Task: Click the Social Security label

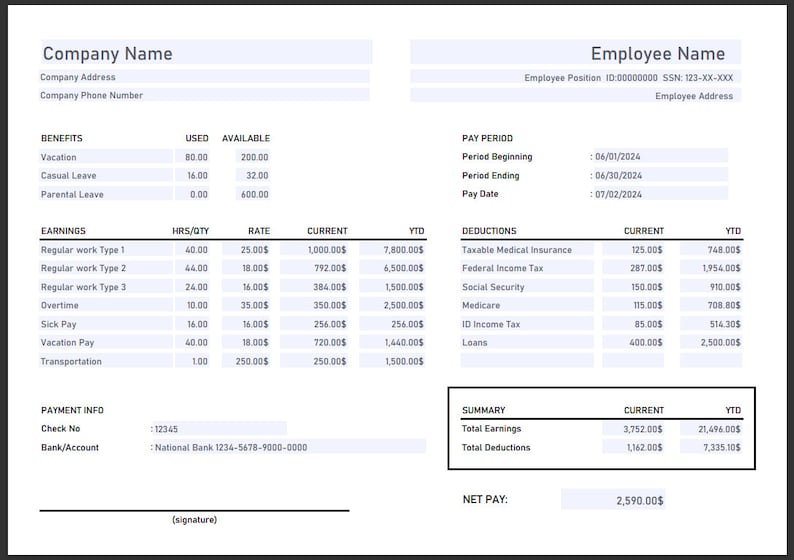Action: (493, 287)
